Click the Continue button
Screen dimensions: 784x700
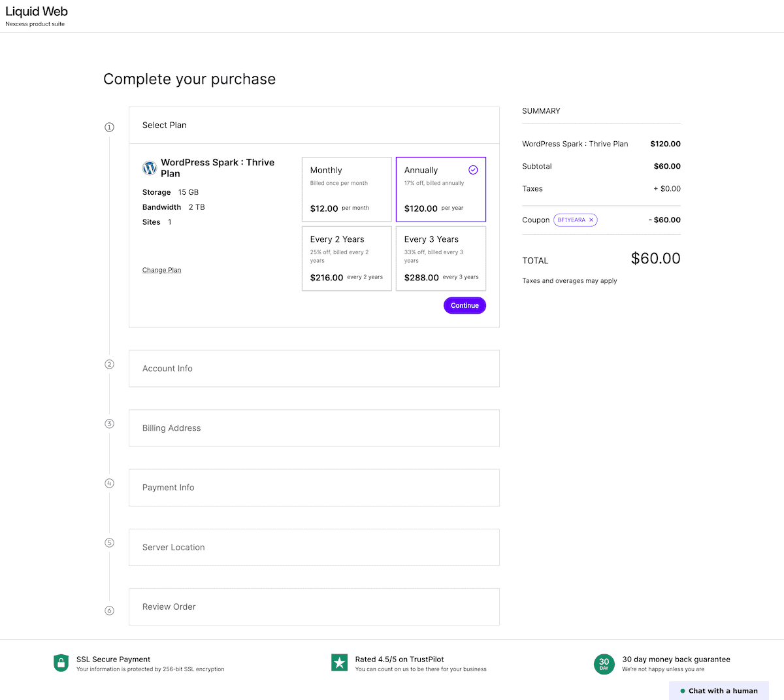465,305
